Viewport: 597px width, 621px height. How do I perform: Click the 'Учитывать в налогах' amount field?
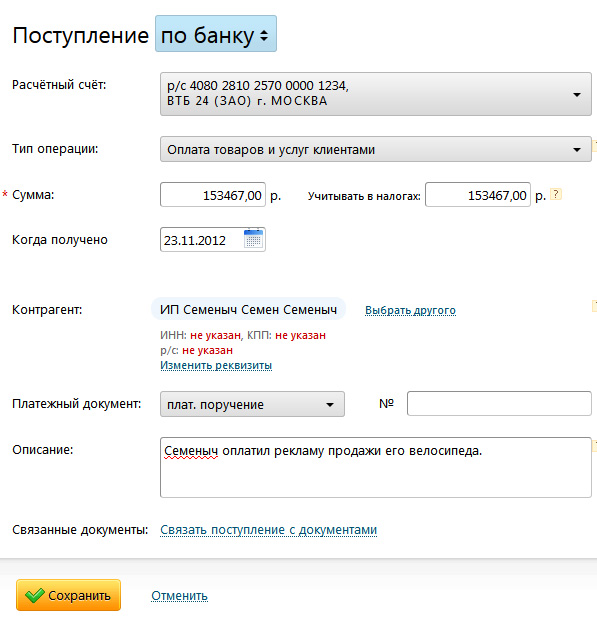[x=478, y=194]
